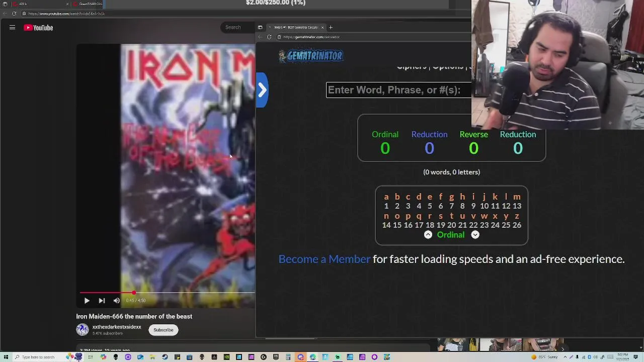The image size is (644, 362).
Task: Adjust volume from system tray speaker icon
Action: coord(595,357)
